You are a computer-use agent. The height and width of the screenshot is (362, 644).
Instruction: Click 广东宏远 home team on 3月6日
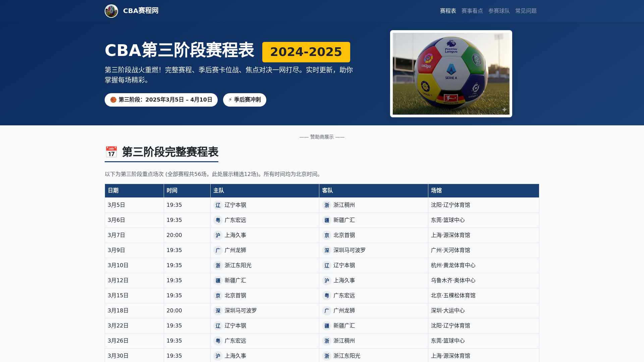tap(235, 220)
